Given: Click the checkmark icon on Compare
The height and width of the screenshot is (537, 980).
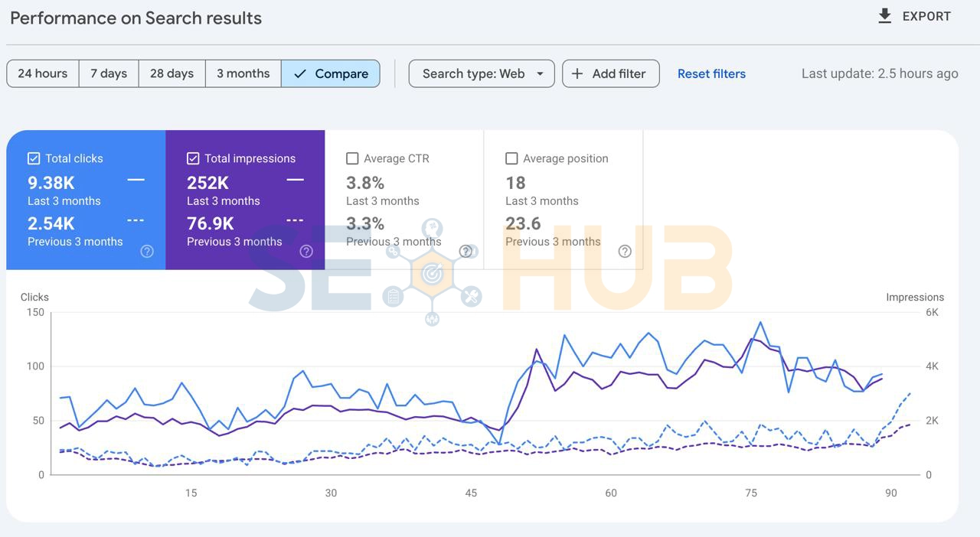Looking at the screenshot, I should point(300,73).
